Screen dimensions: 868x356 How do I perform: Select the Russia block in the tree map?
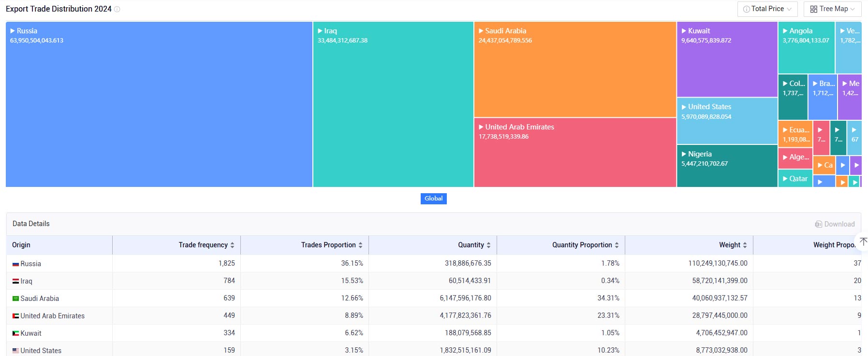coord(159,104)
